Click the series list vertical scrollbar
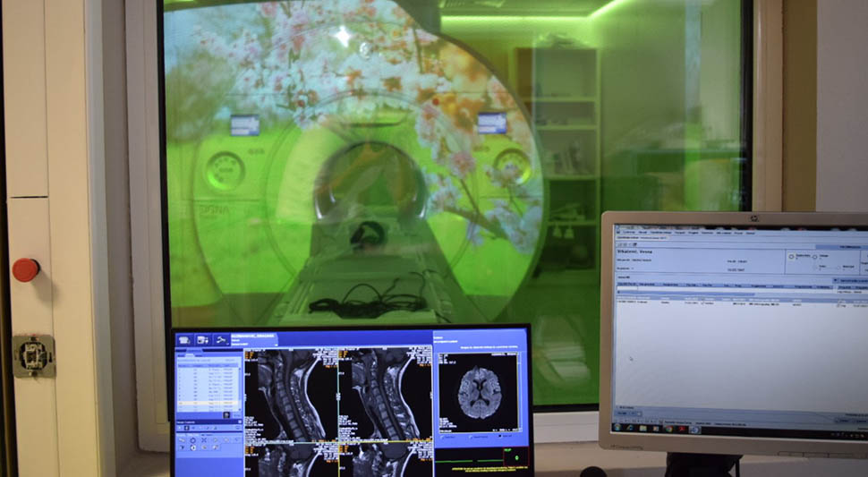This screenshot has height=477, width=868. pyautogui.click(x=240, y=389)
